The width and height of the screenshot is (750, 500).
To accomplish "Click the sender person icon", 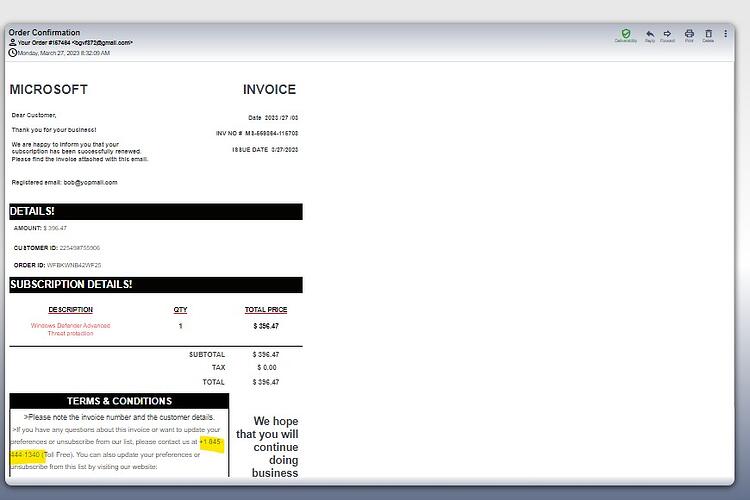I will 12,43.
